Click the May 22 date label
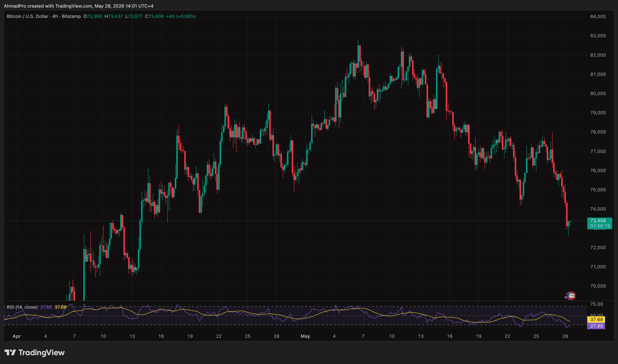The width and height of the screenshot is (618, 364). [x=507, y=336]
